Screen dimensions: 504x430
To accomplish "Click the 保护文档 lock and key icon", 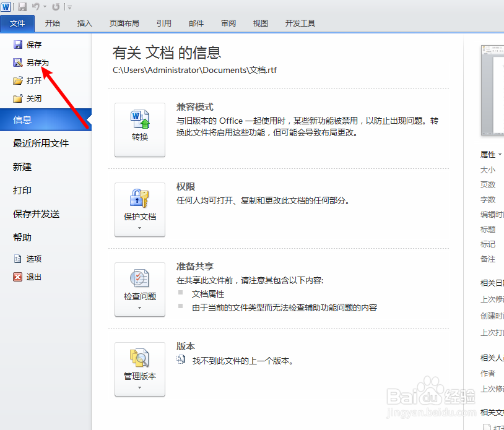I will [x=139, y=198].
